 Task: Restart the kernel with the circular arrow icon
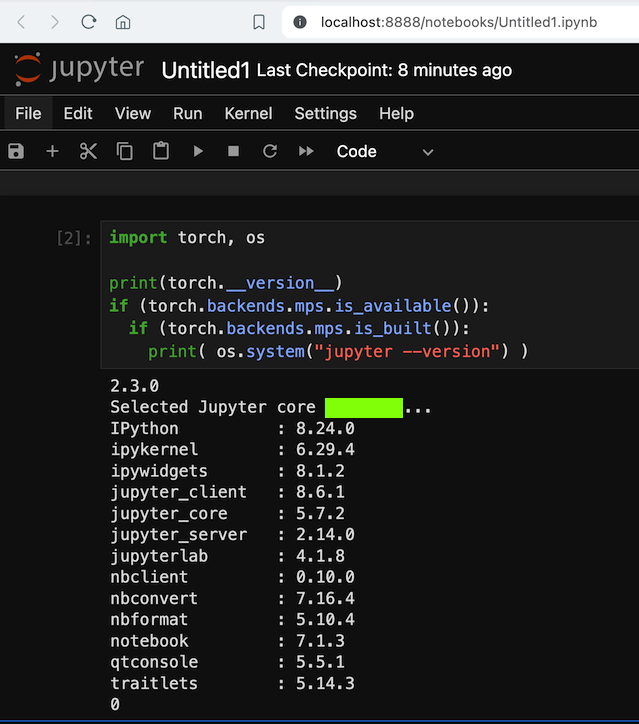270,151
